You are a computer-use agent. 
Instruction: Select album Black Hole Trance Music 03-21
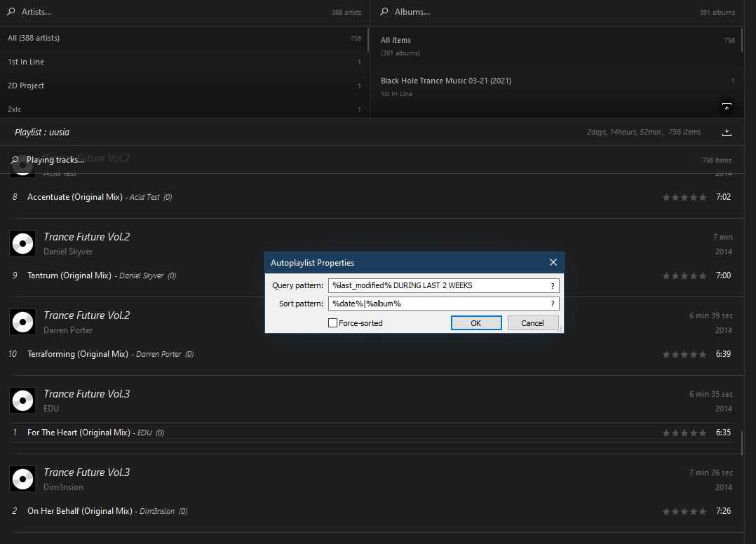click(557, 87)
